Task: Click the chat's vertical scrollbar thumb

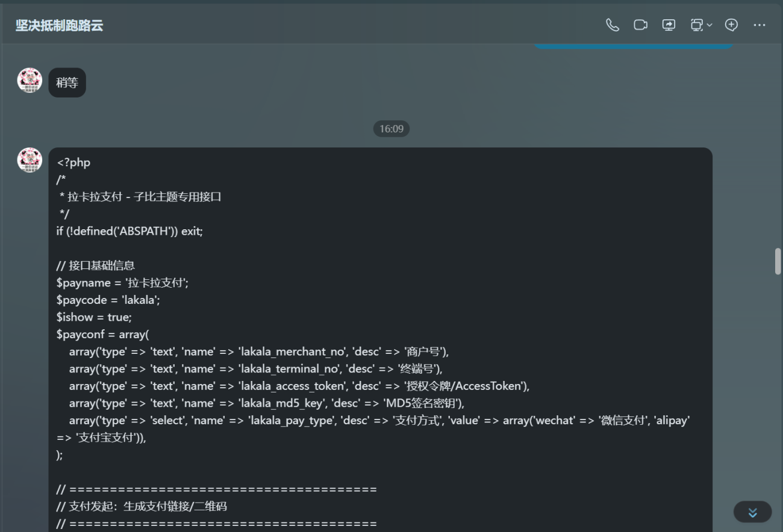Action: [x=778, y=261]
